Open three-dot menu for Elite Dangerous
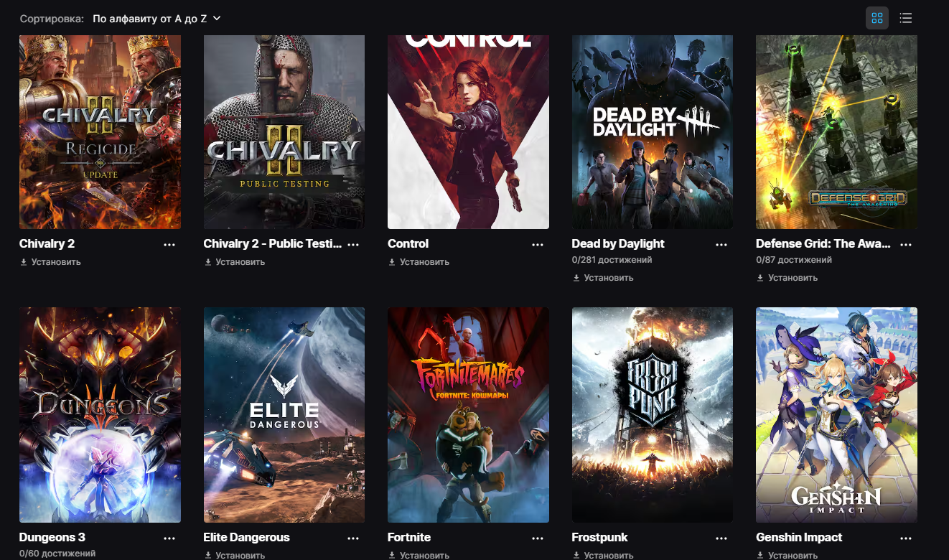This screenshot has width=949, height=560. (353, 538)
